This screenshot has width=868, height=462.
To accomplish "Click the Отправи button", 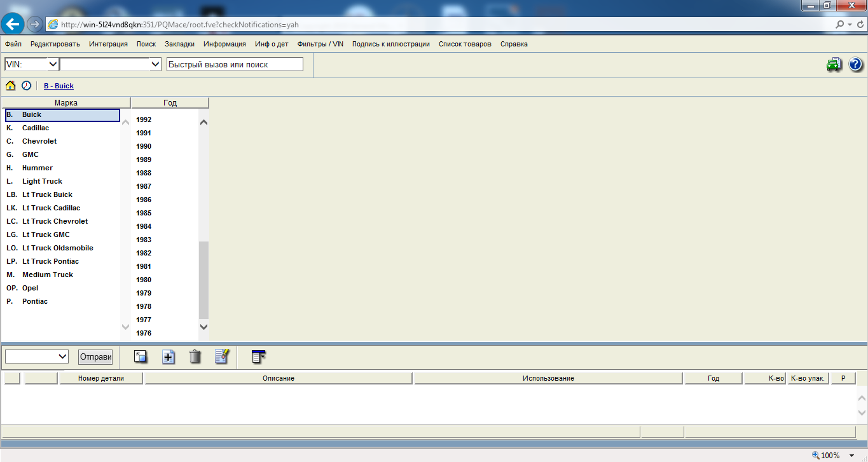I will (95, 357).
